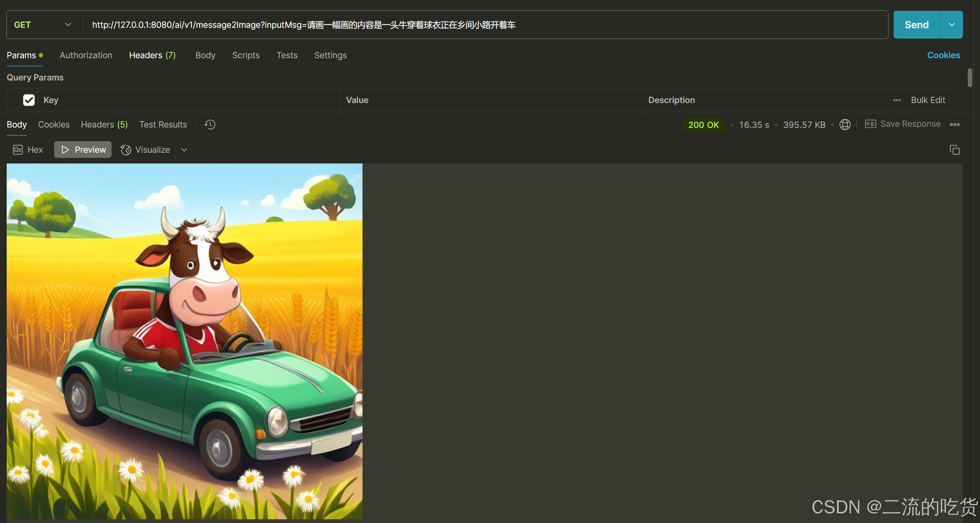
Task: Open response options ellipsis menu
Action: [x=954, y=125]
